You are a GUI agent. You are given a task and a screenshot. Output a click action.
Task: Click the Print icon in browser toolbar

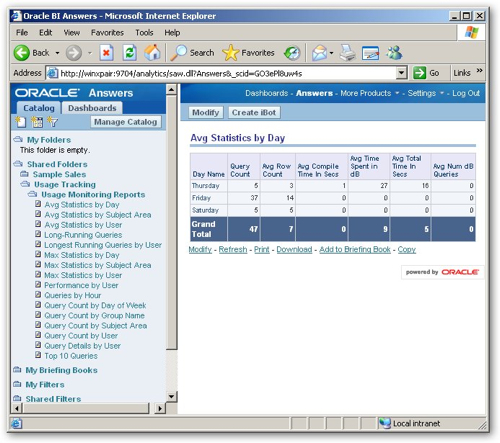(x=348, y=53)
